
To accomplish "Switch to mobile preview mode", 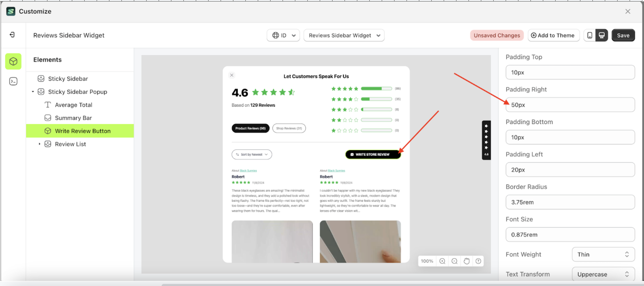I will 590,35.
